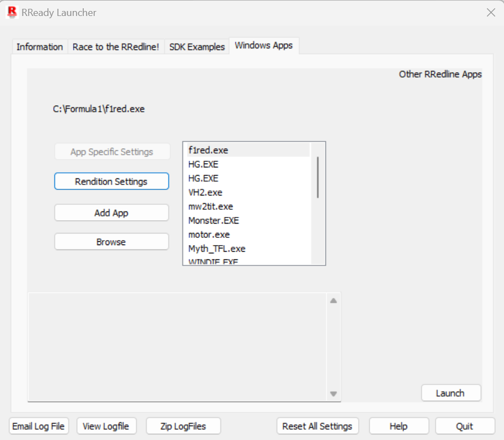Viewport: 504px width, 440px height.
Task: Select the HG.EXE entry directly below f1red.exe
Action: (248, 164)
